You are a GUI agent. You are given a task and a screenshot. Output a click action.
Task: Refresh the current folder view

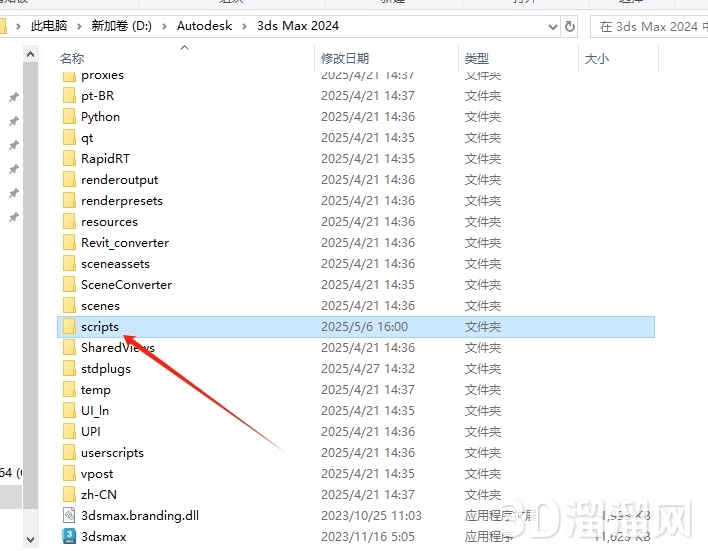[570, 27]
